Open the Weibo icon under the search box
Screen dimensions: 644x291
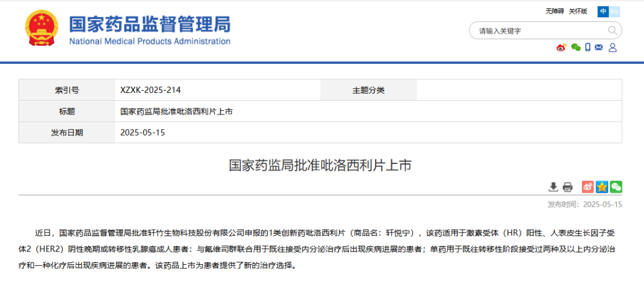[x=561, y=48]
